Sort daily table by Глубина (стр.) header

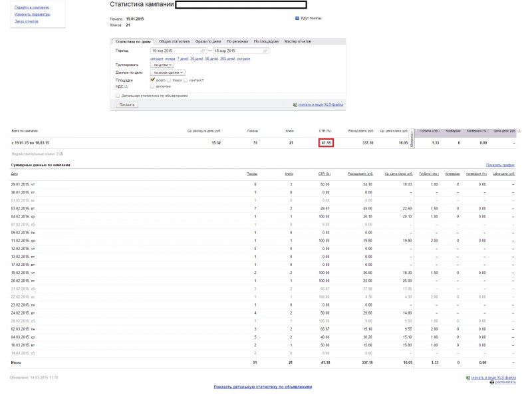coord(429,174)
